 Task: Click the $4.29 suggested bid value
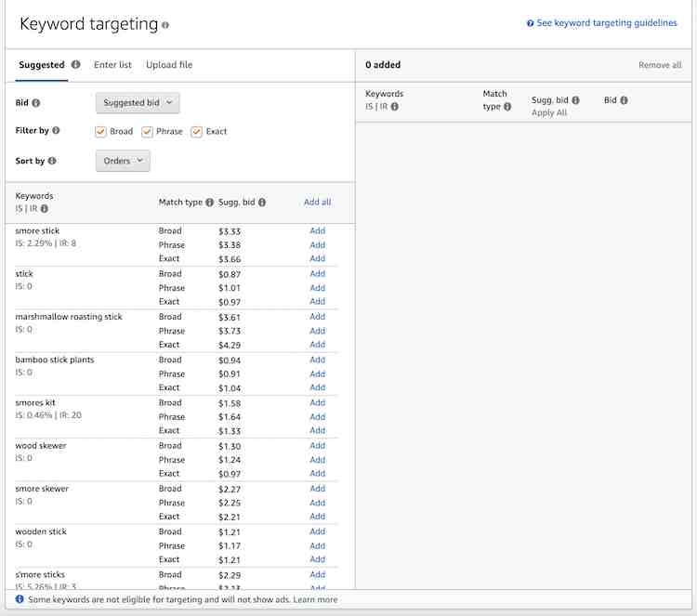click(x=230, y=345)
